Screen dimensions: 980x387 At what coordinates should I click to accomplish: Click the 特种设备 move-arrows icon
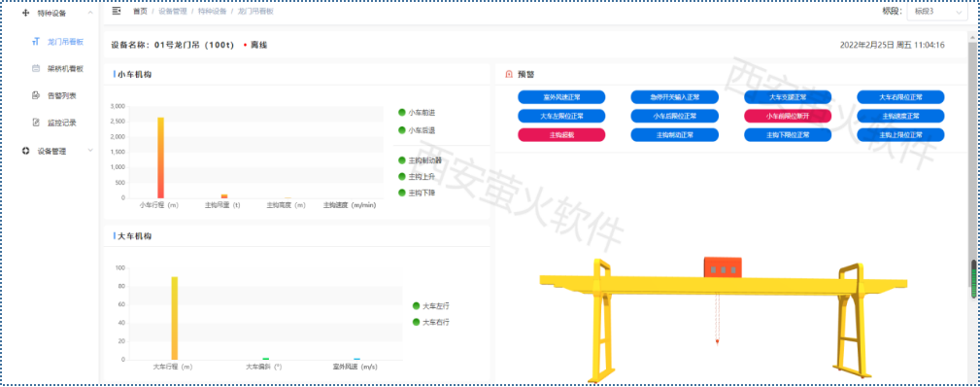[25, 13]
